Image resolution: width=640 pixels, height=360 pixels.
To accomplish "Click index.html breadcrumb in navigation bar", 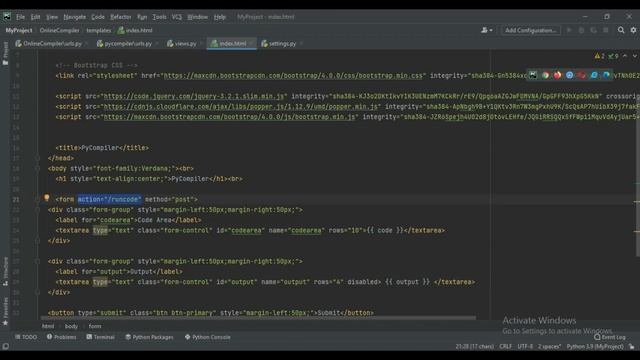I will click(135, 30).
